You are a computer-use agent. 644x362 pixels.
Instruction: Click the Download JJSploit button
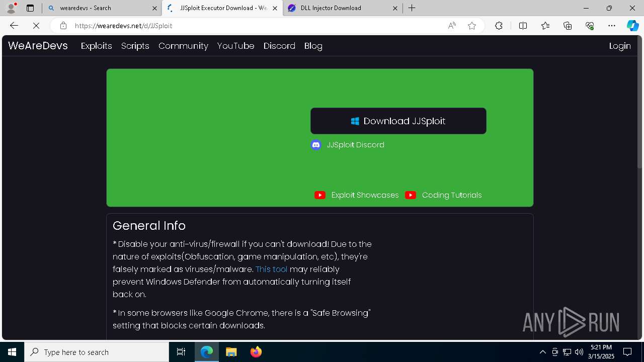[x=398, y=121]
